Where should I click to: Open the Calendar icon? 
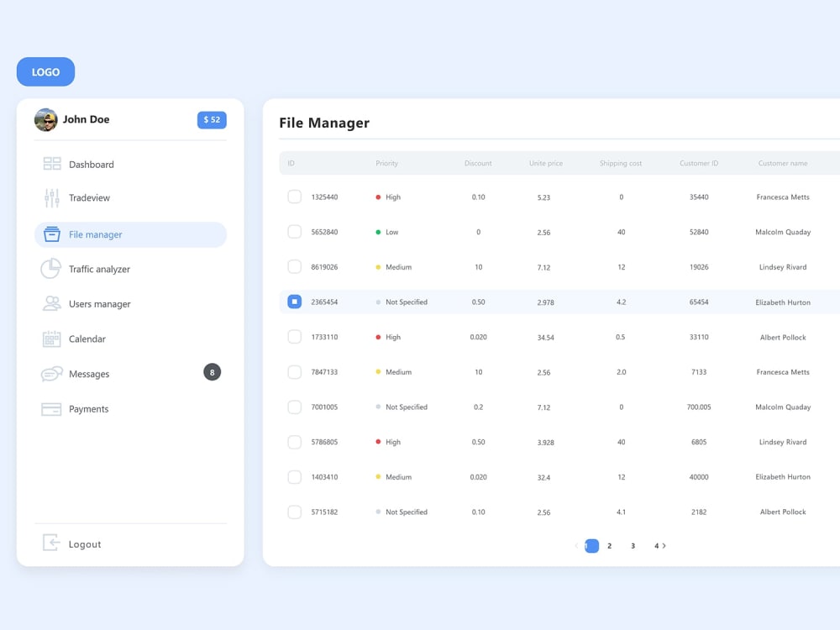(51, 339)
